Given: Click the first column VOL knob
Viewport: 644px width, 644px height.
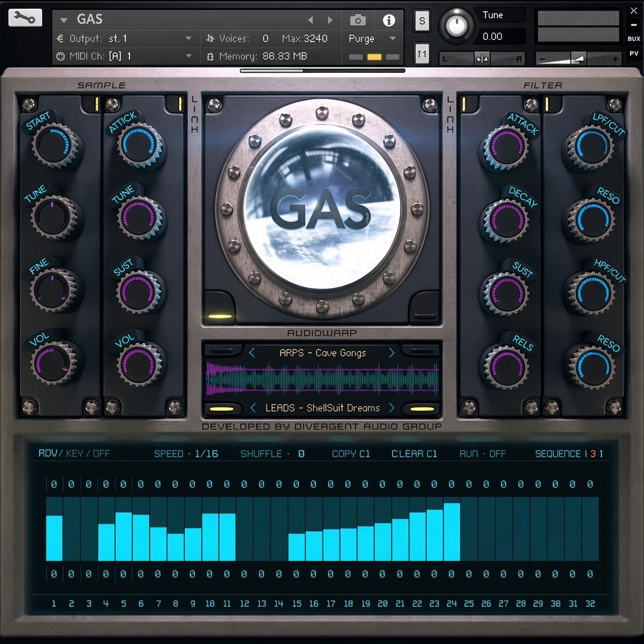Looking at the screenshot, I should (54, 363).
